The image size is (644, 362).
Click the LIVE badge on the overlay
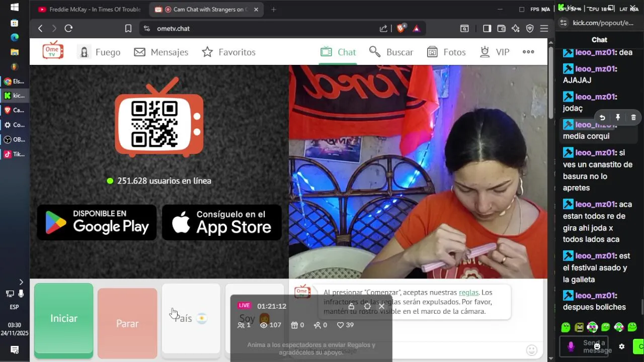(x=245, y=306)
